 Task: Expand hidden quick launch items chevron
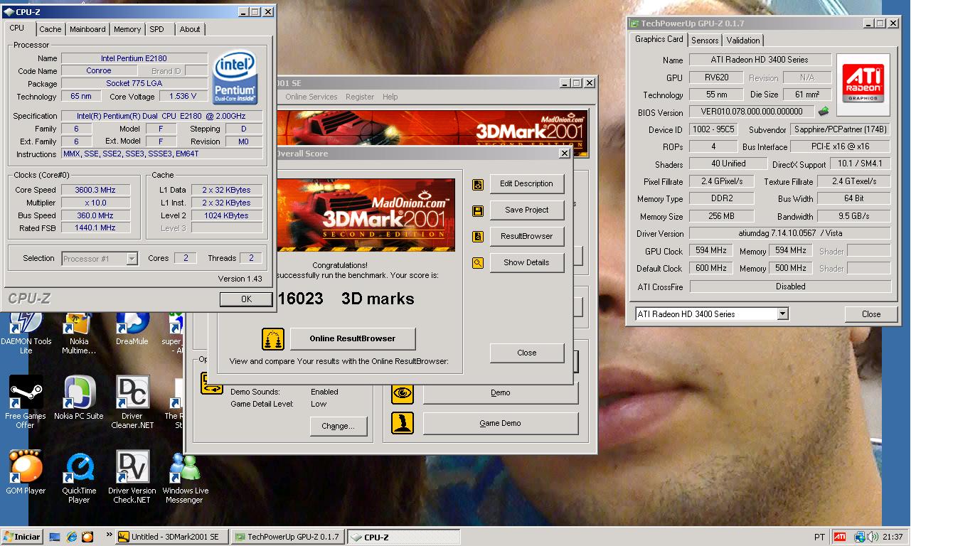tap(109, 535)
